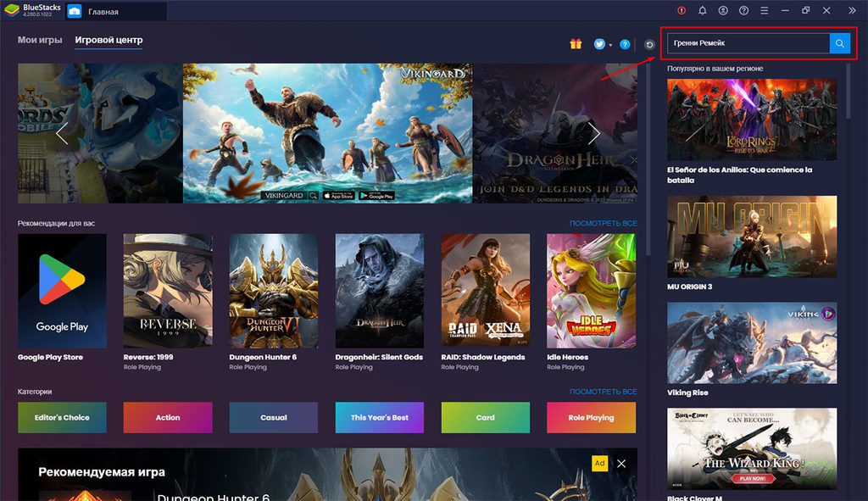Image resolution: width=868 pixels, height=501 pixels.
Task: Click the circular refresh icon
Action: (x=649, y=45)
